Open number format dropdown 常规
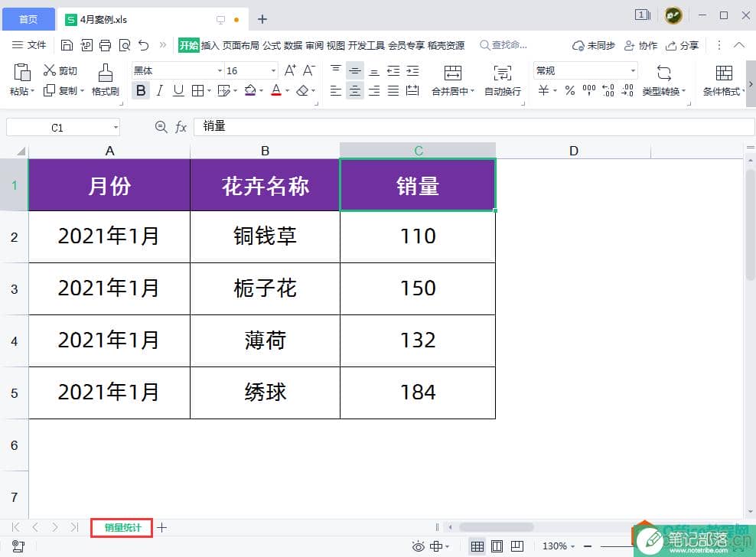 click(633, 71)
